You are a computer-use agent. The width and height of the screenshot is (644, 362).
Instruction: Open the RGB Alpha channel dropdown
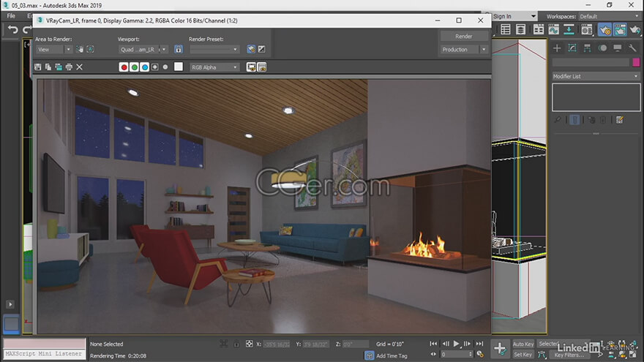214,67
